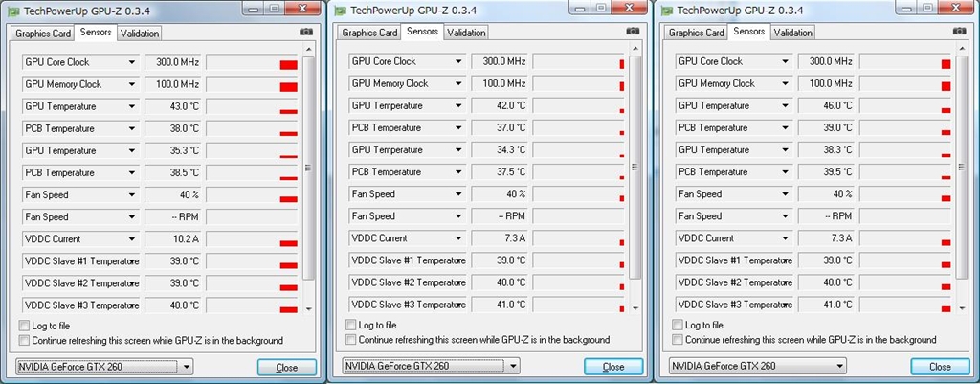The width and height of the screenshot is (980, 384).
Task: Click 10.2 A VDDC Current value in left window
Action: tap(172, 238)
